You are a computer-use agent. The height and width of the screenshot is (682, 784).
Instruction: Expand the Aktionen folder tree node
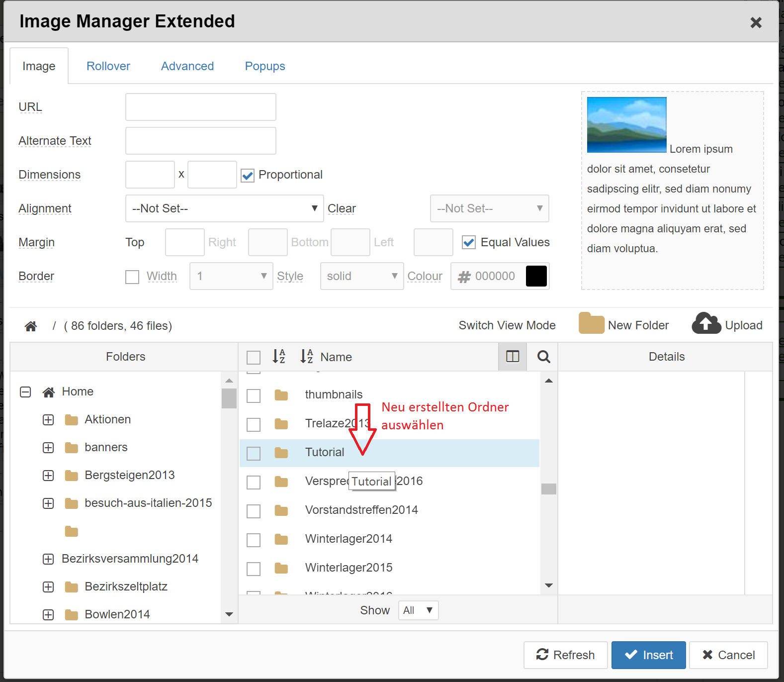48,420
